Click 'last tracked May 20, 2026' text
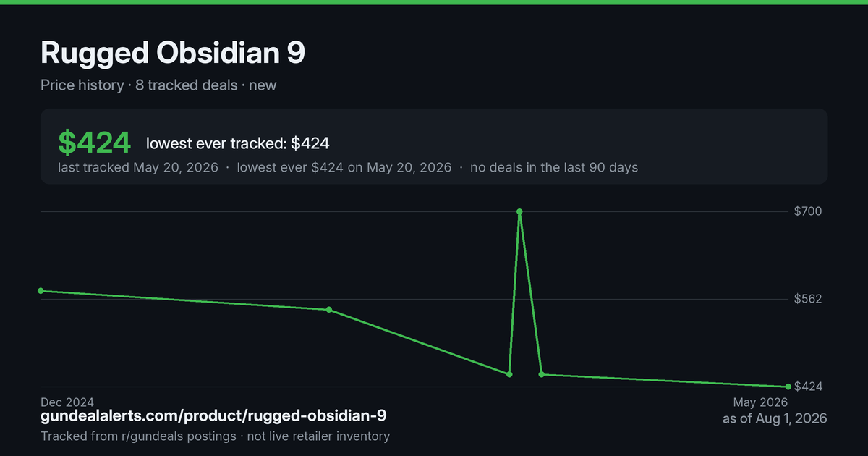The image size is (868, 456). coord(138,167)
